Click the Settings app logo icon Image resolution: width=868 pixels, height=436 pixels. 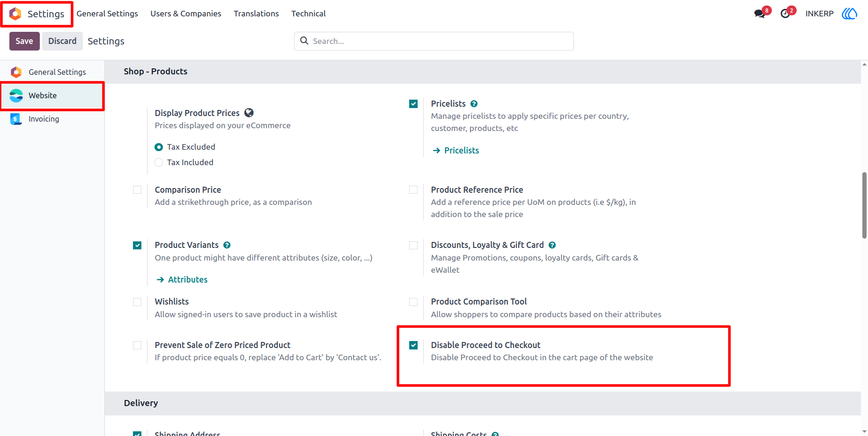(x=15, y=14)
